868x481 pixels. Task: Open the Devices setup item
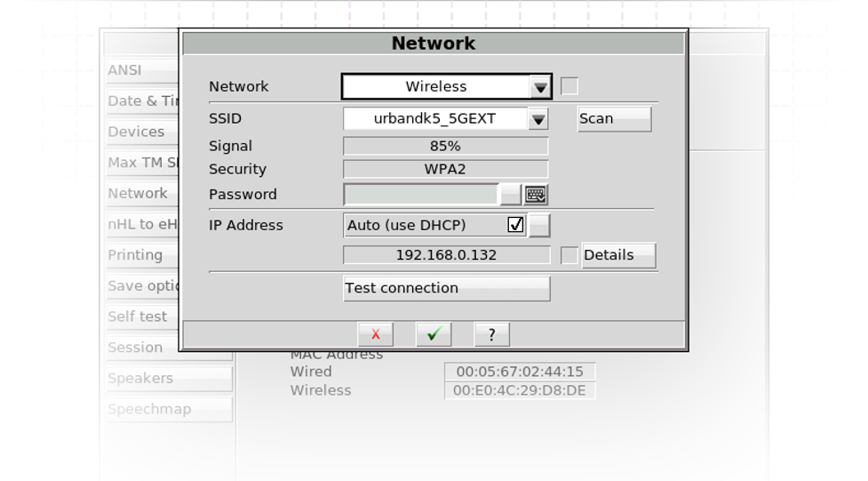click(142, 132)
